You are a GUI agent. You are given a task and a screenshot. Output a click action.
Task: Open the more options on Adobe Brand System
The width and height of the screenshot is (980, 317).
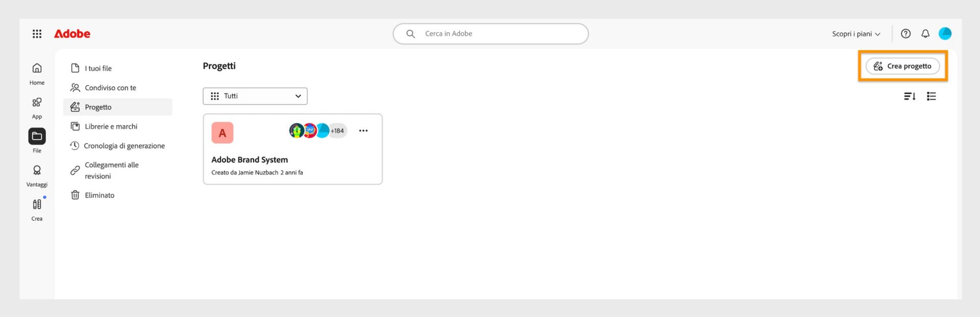click(x=363, y=131)
